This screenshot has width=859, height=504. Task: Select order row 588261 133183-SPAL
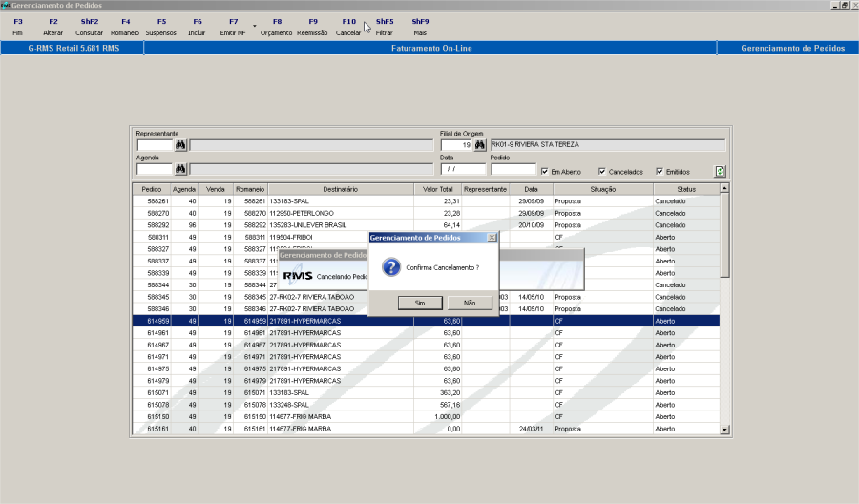coord(426,201)
